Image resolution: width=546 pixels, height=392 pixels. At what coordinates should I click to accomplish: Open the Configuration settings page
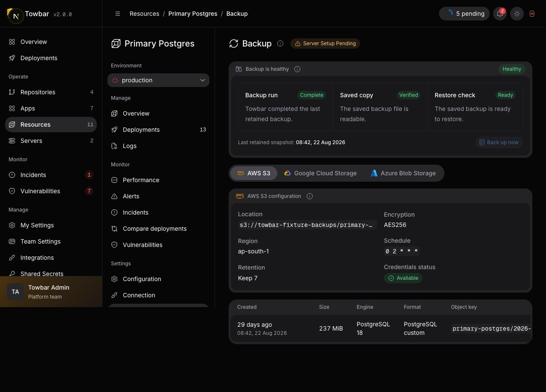158,279
